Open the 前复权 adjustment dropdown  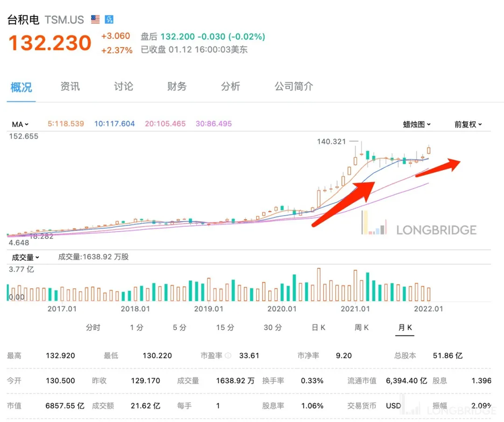pyautogui.click(x=468, y=124)
